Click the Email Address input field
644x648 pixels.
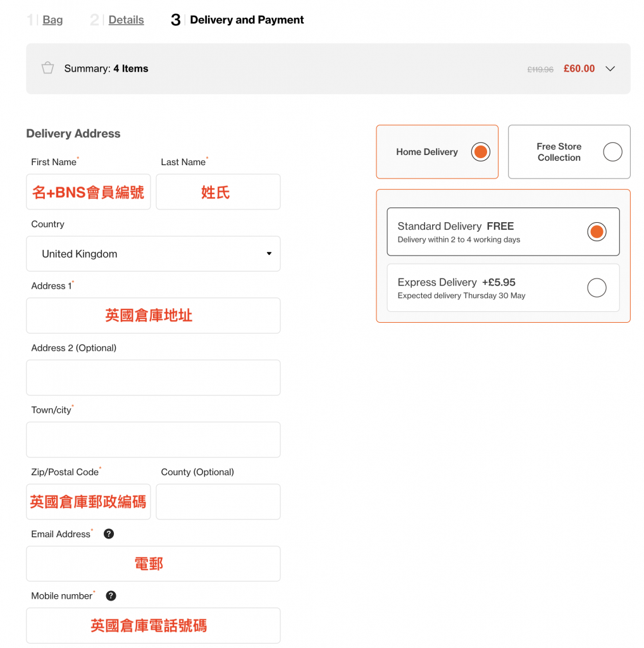153,564
